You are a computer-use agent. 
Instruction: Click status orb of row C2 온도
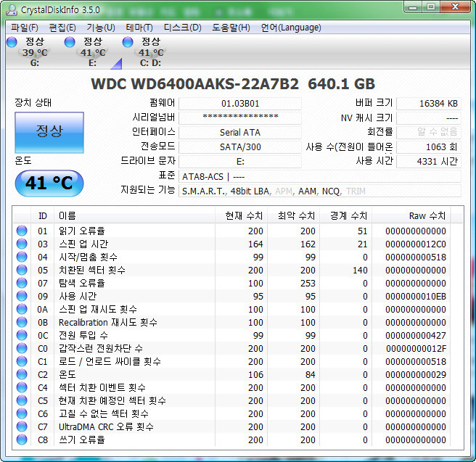point(22,374)
